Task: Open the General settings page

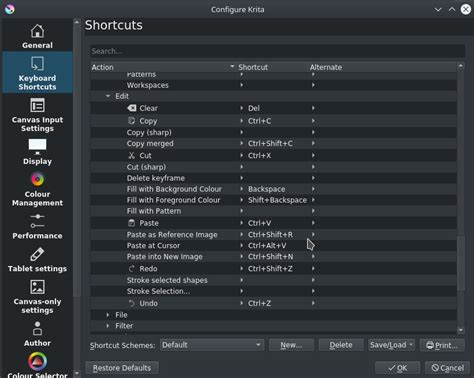Action: pyautogui.click(x=37, y=37)
